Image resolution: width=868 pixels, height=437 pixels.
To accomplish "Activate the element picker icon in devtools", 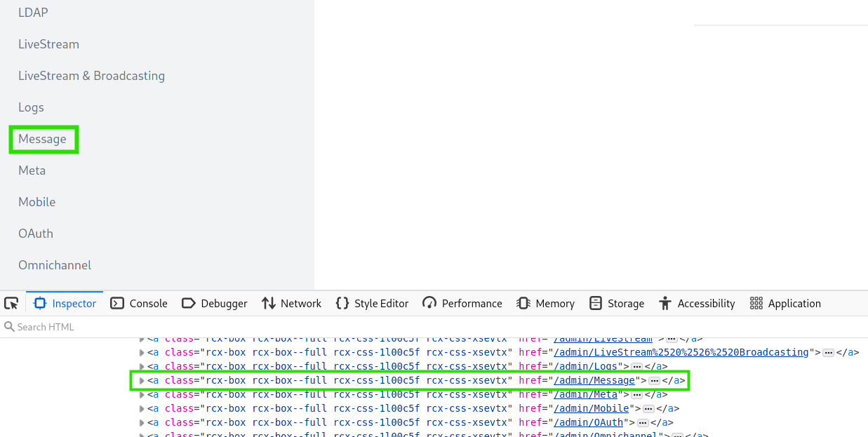I will coord(11,303).
